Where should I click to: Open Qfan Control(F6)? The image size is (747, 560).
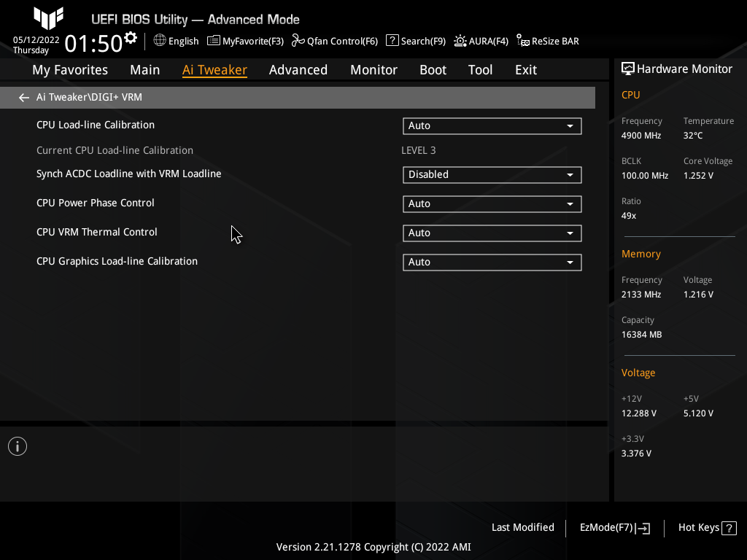pos(334,41)
